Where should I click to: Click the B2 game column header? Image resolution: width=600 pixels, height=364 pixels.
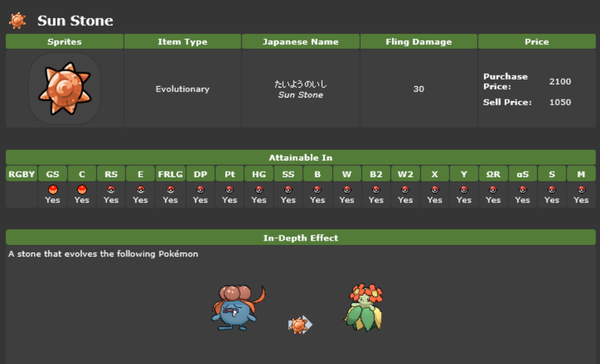(376, 174)
